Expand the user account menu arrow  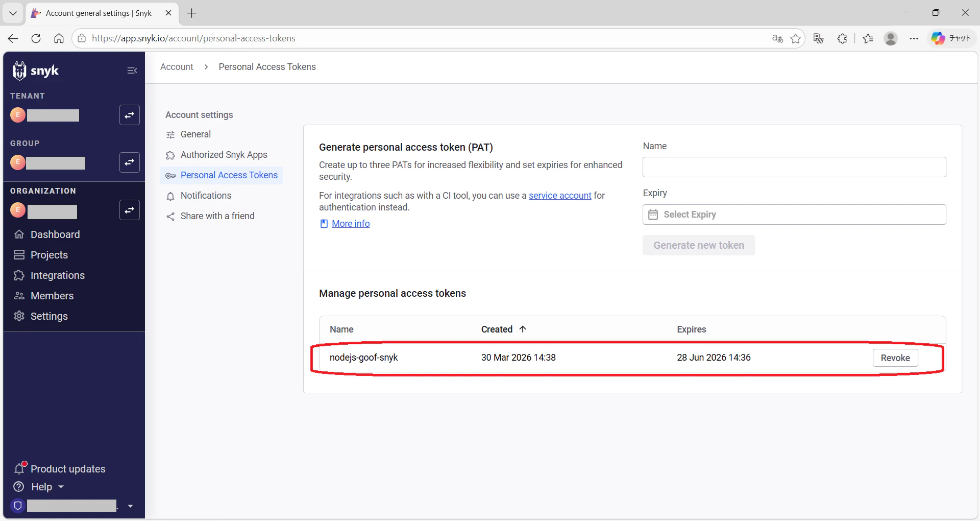point(130,506)
